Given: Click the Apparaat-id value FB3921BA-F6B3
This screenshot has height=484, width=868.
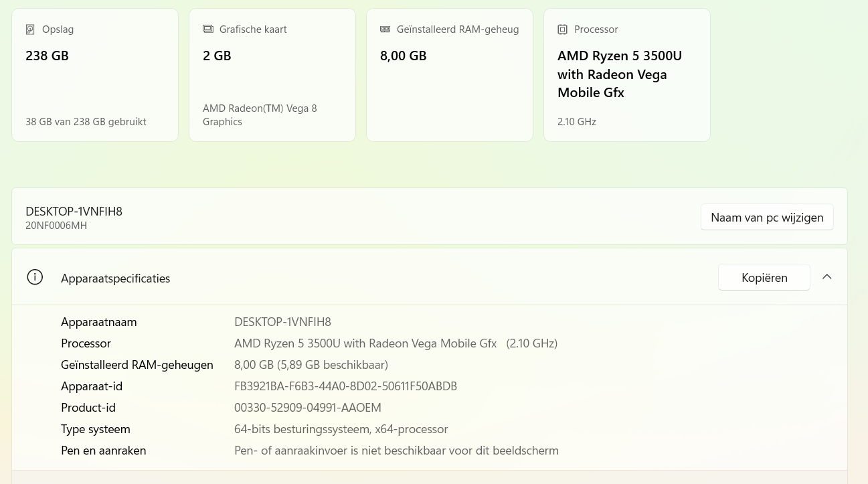Looking at the screenshot, I should [x=345, y=386].
